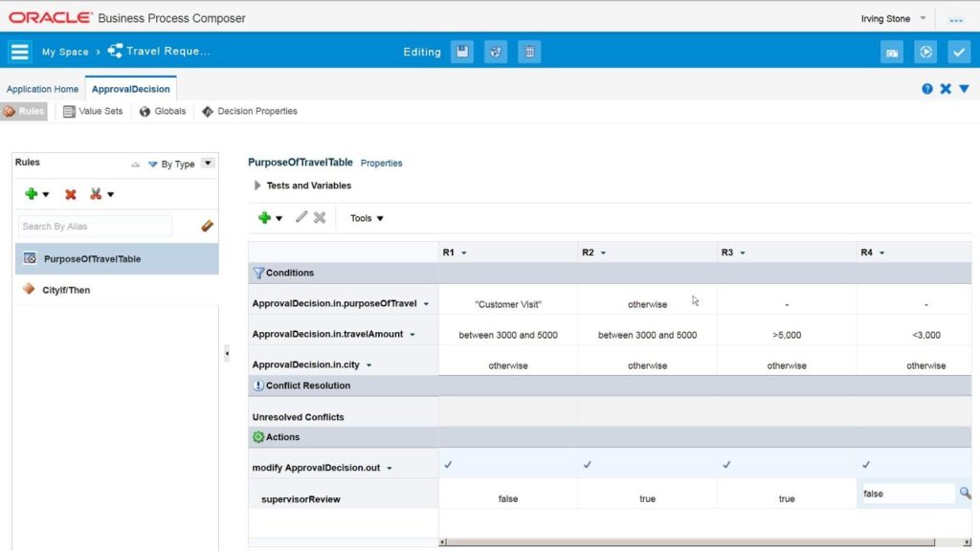The image size is (980, 551).
Task: Click the play test icon in header
Action: tap(925, 52)
